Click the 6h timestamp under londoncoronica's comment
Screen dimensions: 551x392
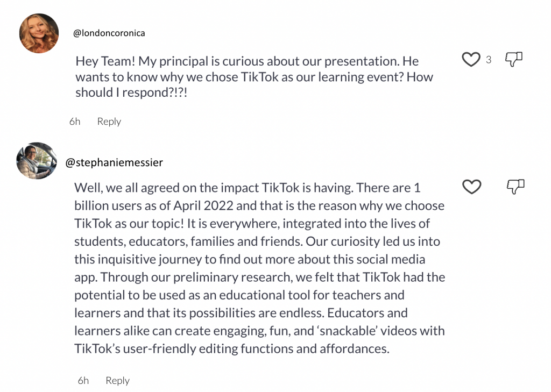pyautogui.click(x=75, y=122)
